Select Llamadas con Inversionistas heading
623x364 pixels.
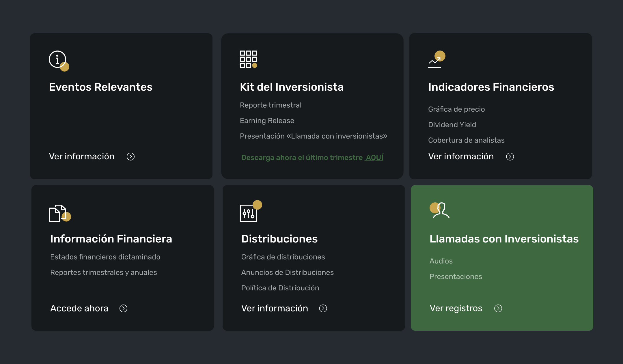504,239
